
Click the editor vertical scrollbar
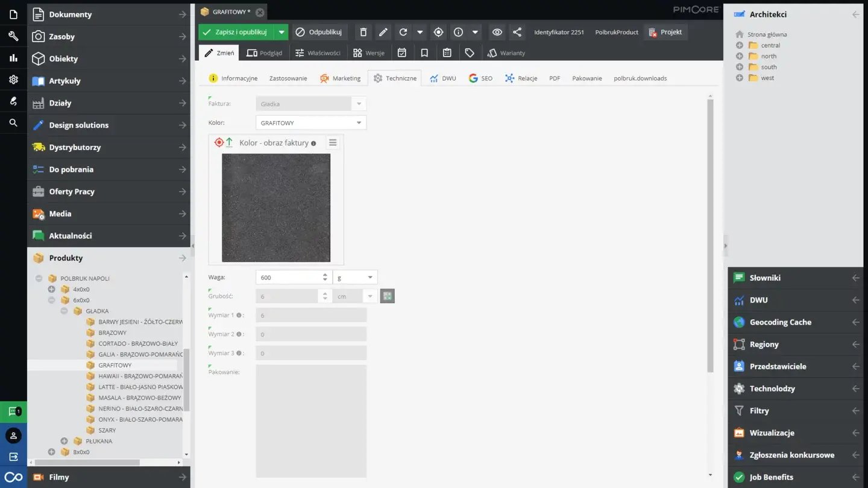coord(710,235)
